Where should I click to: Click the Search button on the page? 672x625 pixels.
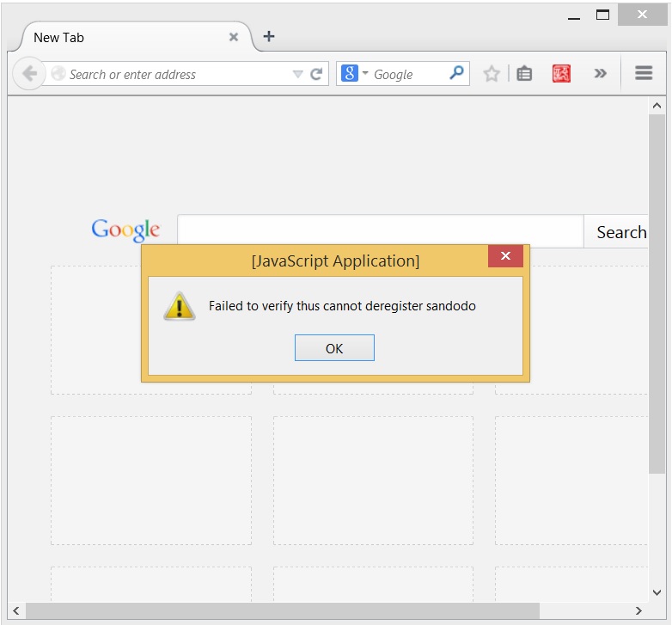tap(616, 232)
